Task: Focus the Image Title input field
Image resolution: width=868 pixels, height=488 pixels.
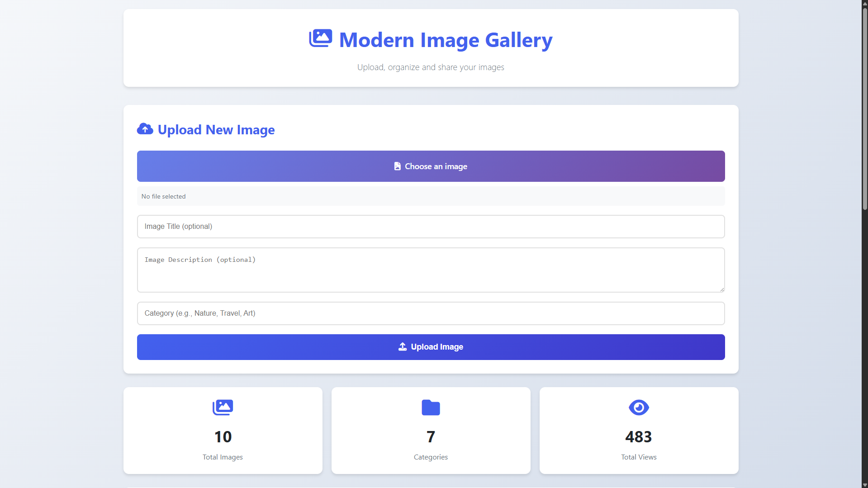Action: click(x=431, y=227)
